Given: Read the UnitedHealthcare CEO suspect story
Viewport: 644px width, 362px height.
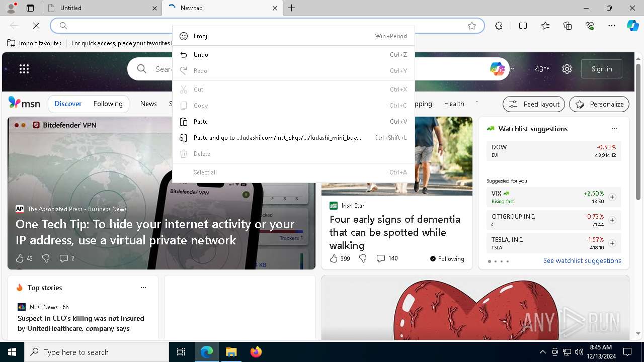Looking at the screenshot, I should 81,323.
